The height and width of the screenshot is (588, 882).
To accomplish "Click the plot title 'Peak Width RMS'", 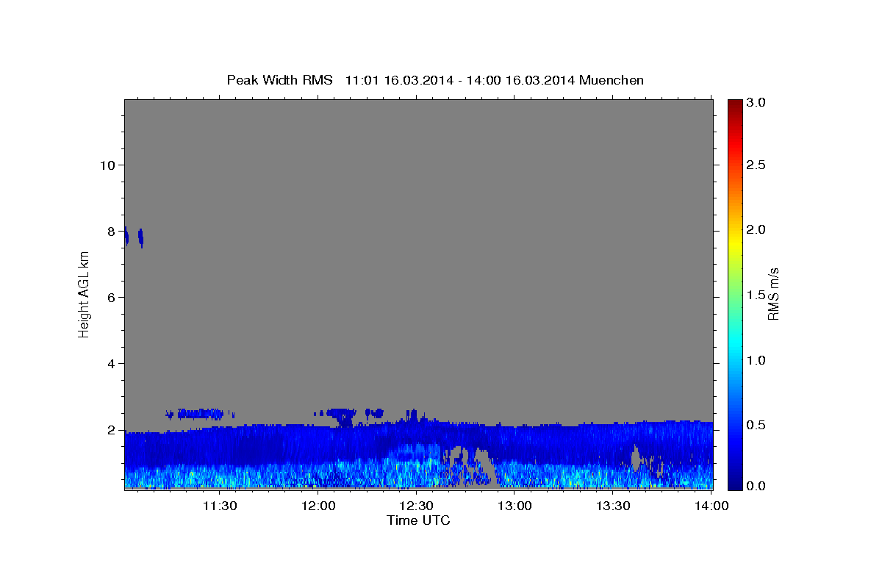I will click(279, 80).
